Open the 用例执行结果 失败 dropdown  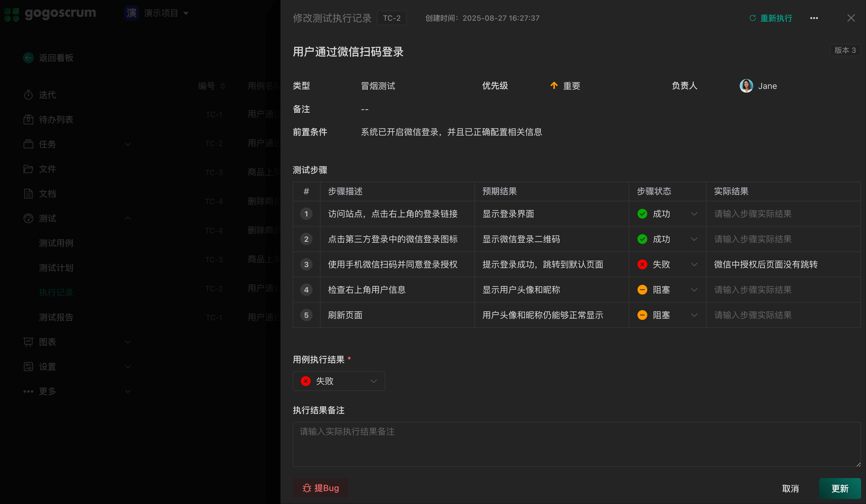tap(338, 381)
